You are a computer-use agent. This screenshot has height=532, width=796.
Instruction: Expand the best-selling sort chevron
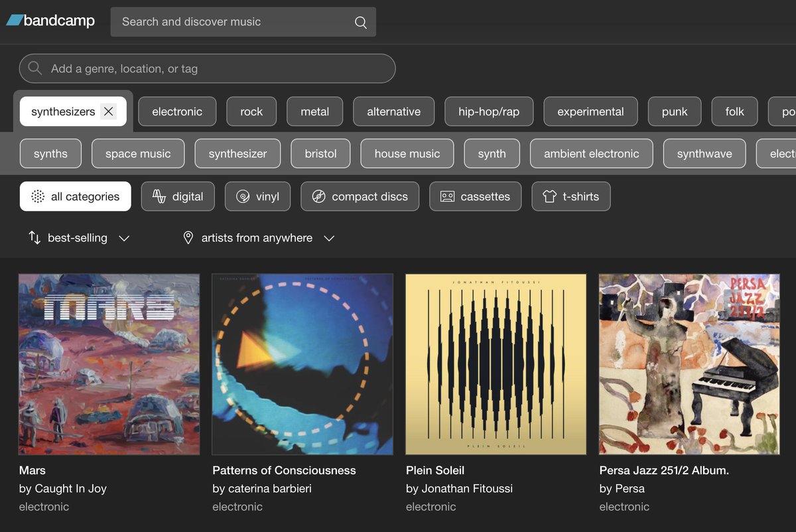(124, 238)
